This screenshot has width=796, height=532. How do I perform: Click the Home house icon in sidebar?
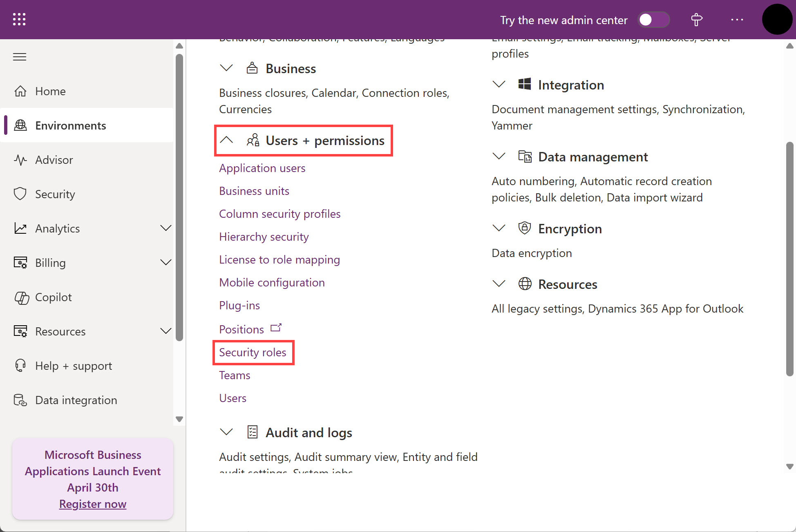tap(20, 91)
